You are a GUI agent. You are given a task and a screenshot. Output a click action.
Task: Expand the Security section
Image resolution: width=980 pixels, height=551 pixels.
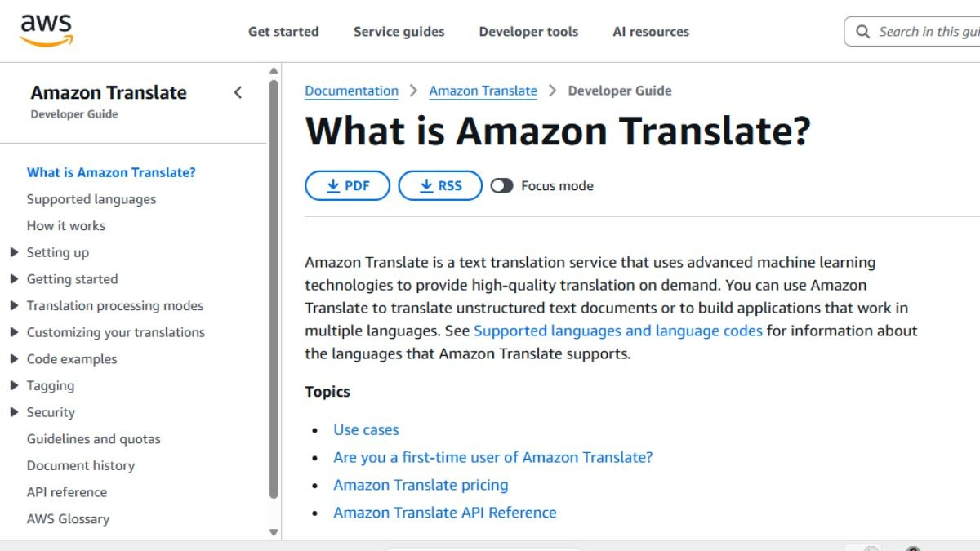coord(14,412)
